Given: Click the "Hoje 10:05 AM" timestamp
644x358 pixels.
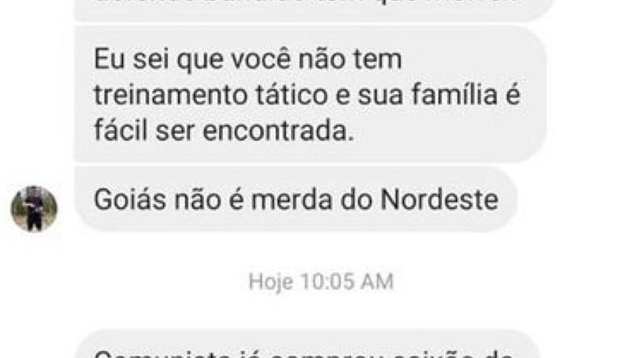Looking at the screenshot, I should [x=321, y=282].
